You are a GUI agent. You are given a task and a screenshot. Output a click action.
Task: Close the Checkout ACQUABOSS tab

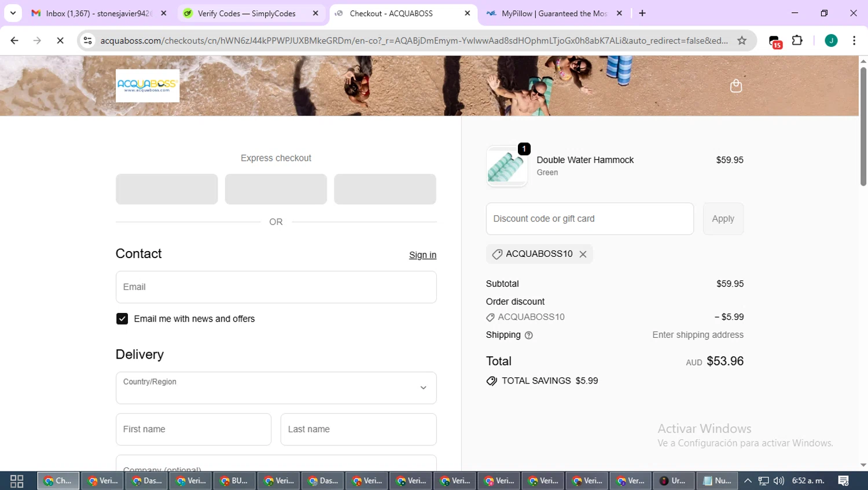point(468,13)
